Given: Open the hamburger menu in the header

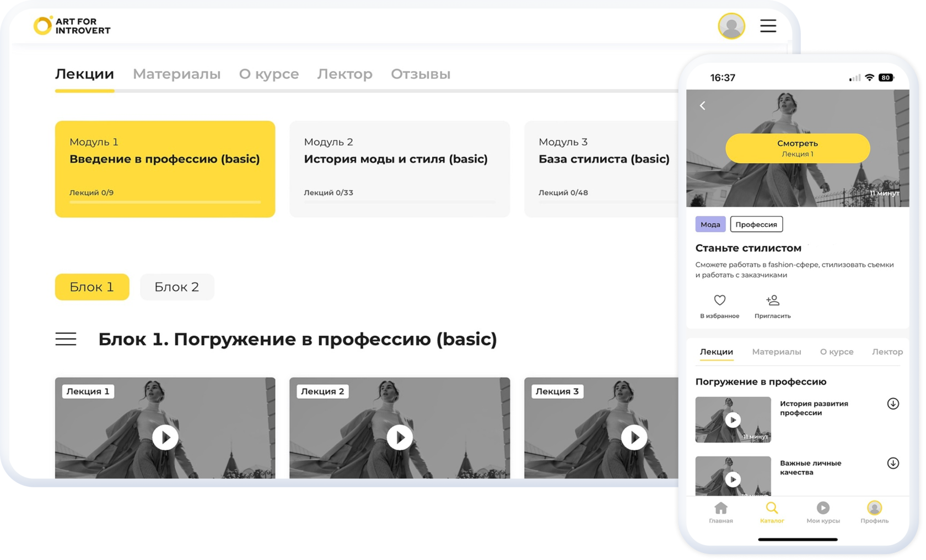Looking at the screenshot, I should pos(768,26).
